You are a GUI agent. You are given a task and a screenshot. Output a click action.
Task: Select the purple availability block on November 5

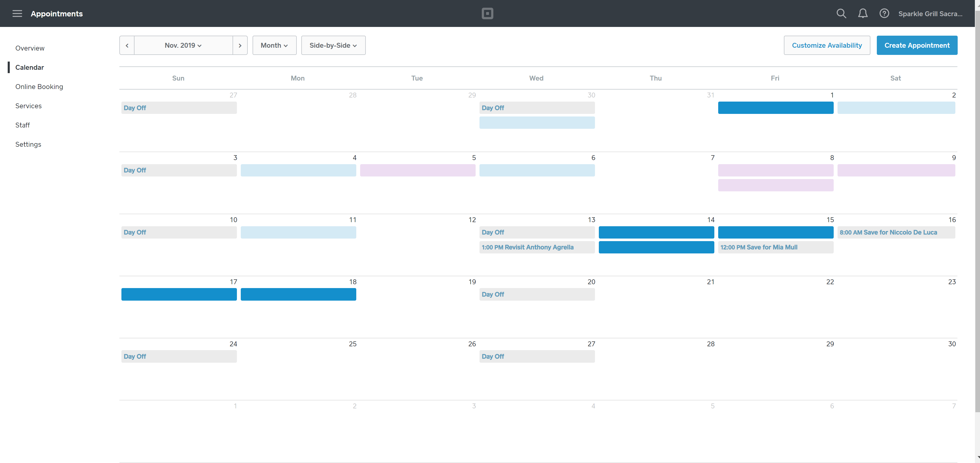pyautogui.click(x=417, y=170)
